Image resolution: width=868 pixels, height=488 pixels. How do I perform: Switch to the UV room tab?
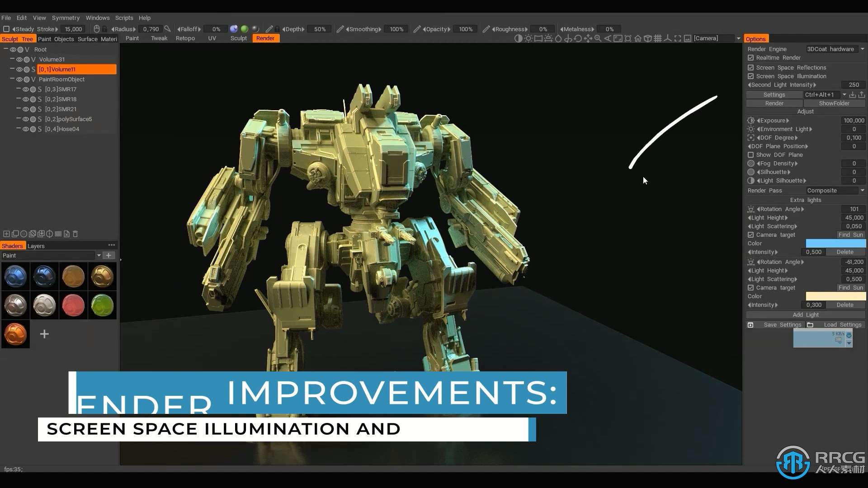212,38
